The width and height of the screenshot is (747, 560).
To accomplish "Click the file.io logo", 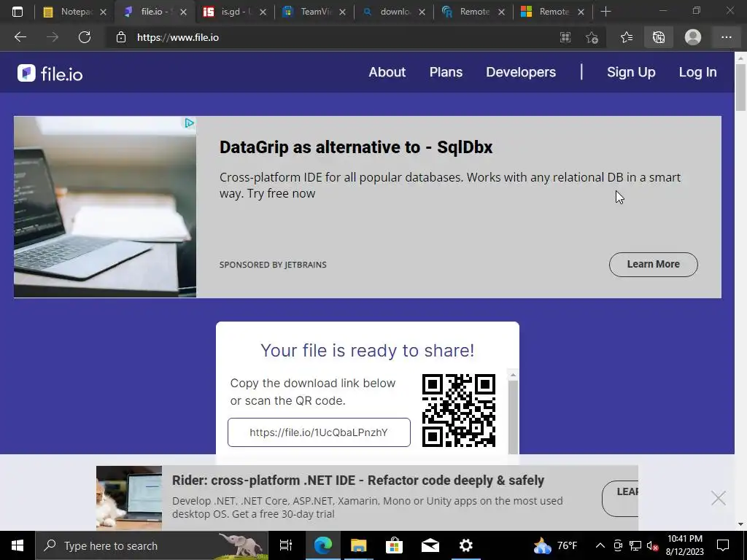I will (x=50, y=74).
